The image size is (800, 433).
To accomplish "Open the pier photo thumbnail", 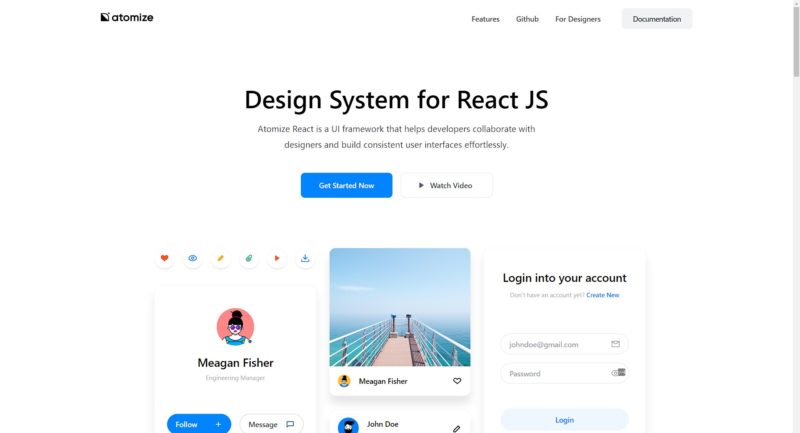I will coord(399,308).
